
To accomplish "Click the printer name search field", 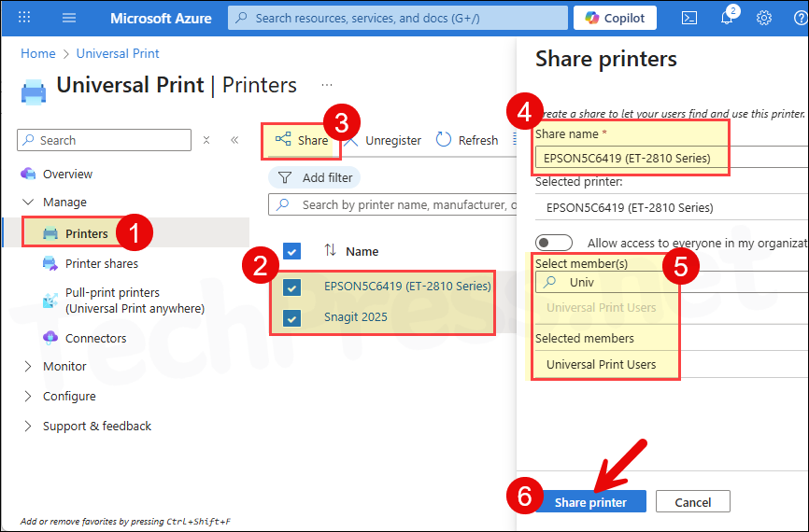I will pos(393,204).
